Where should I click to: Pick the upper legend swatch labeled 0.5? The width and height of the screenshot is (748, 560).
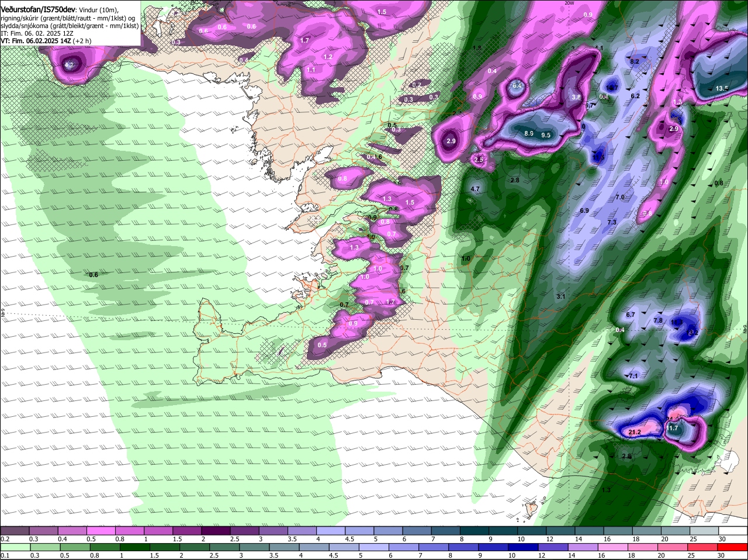pos(101,530)
